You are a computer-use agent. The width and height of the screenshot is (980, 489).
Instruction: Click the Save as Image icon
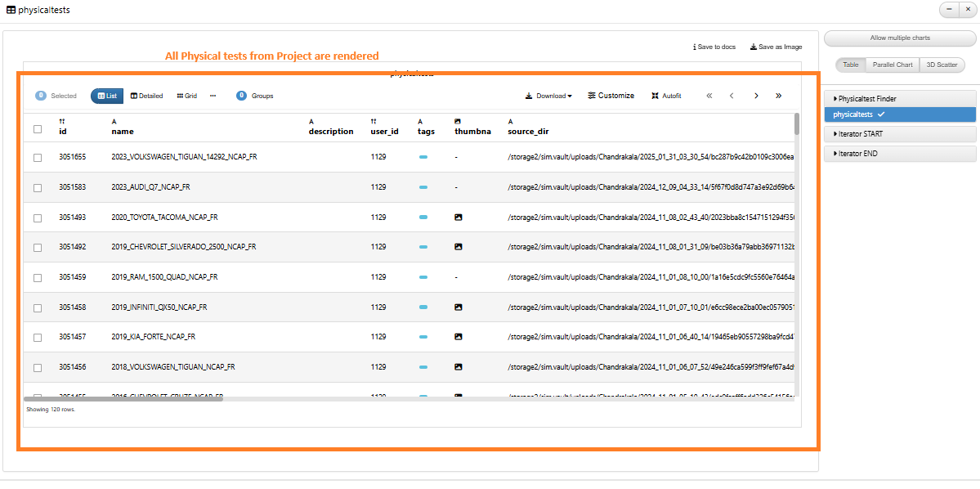click(754, 47)
